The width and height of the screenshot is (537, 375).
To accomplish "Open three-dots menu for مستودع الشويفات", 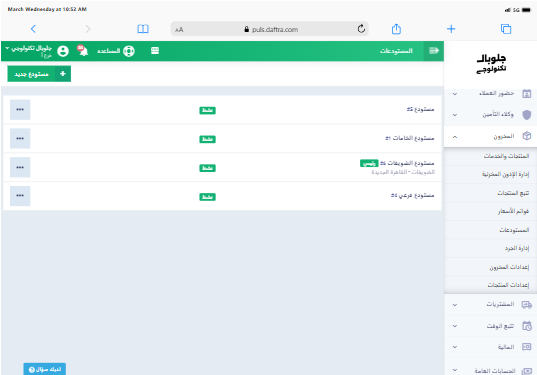I will pyautogui.click(x=20, y=167).
